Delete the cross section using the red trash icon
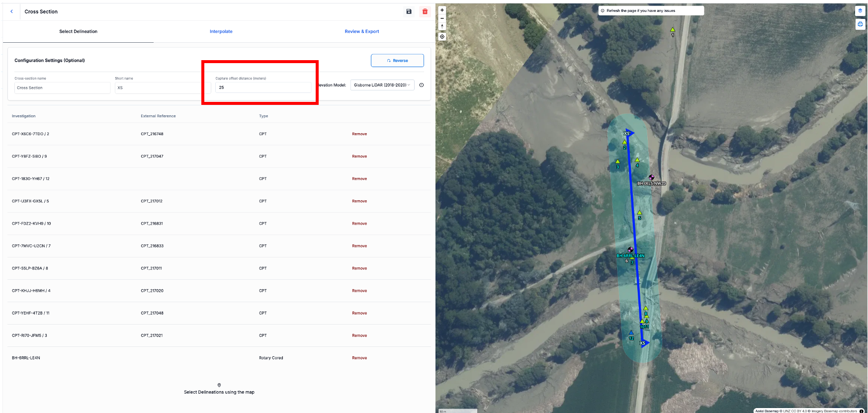The image size is (868, 413). (x=425, y=11)
